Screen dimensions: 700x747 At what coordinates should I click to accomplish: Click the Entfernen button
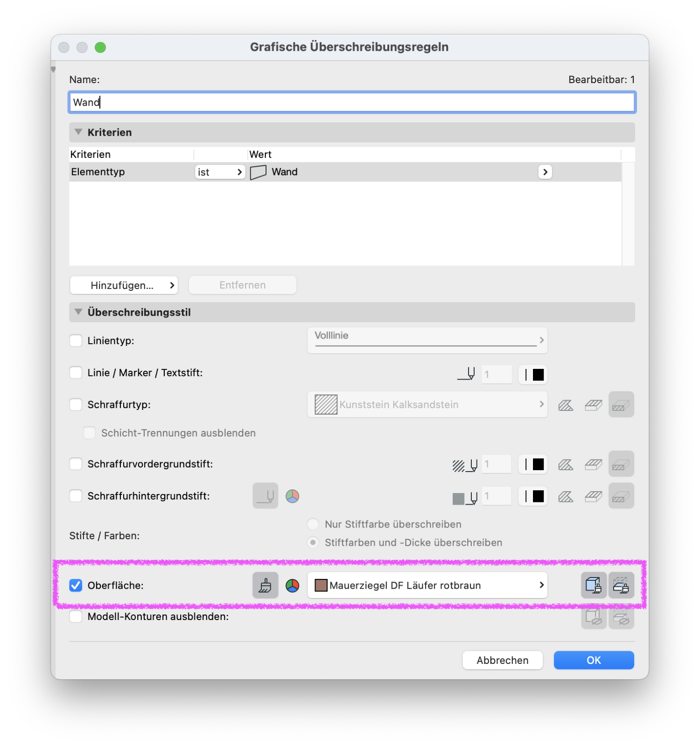(x=242, y=285)
